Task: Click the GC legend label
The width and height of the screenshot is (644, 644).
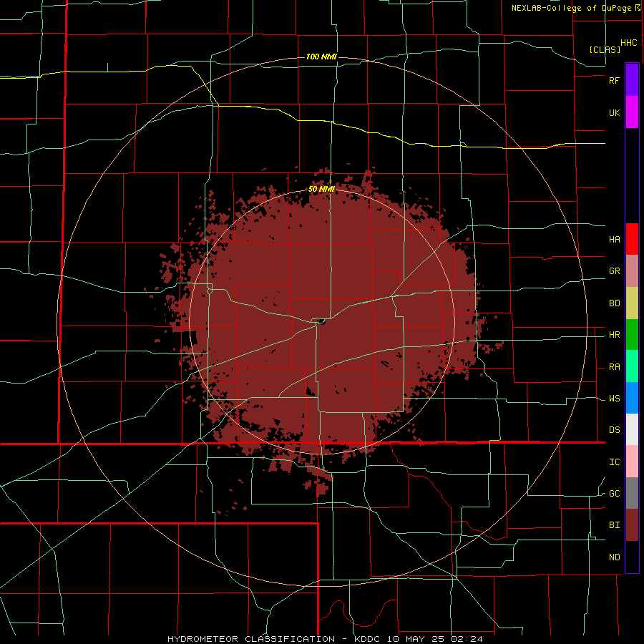Action: point(614,494)
